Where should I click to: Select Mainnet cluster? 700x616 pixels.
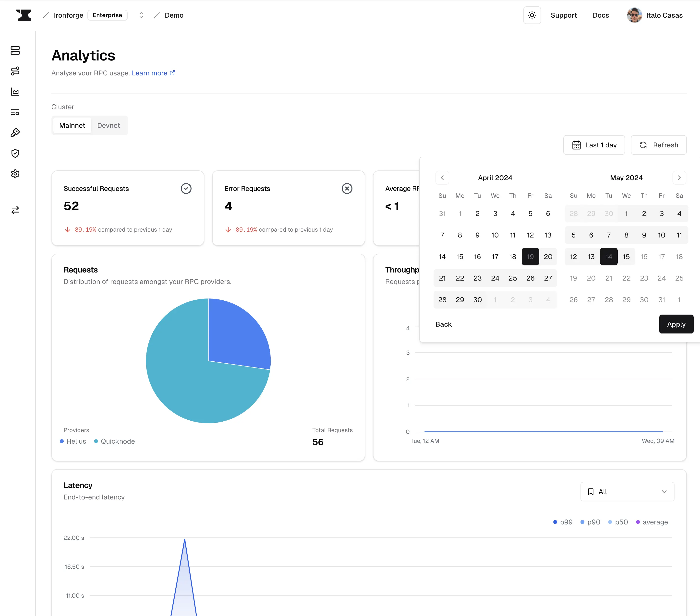point(72,125)
